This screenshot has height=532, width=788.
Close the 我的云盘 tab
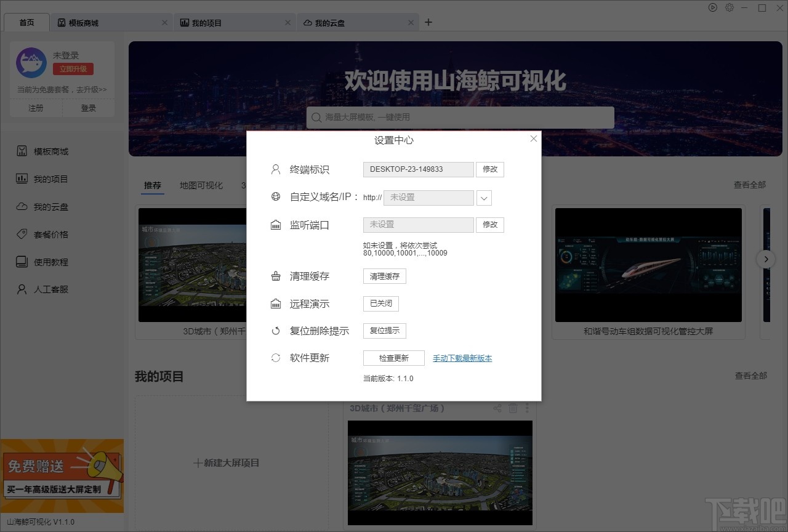coord(411,23)
